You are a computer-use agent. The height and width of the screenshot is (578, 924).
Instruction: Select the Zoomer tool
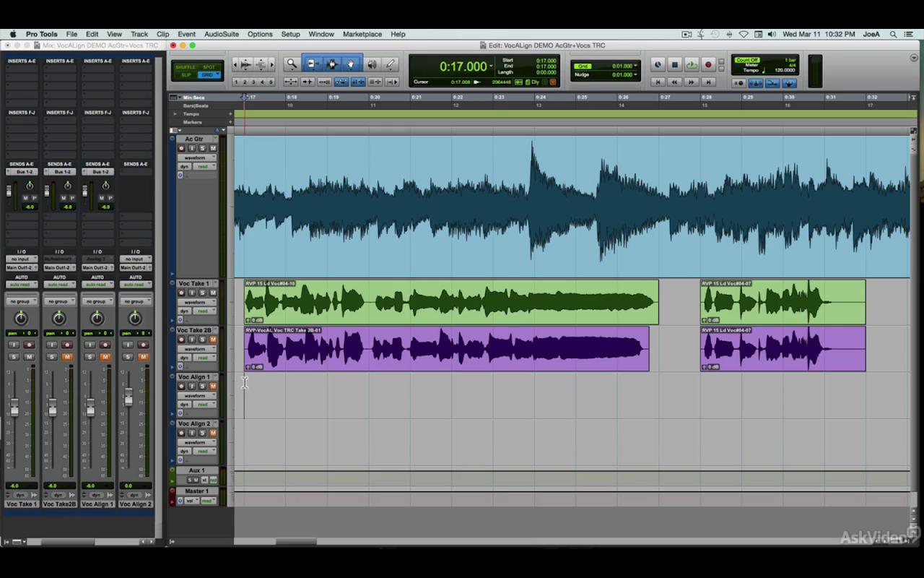[292, 64]
